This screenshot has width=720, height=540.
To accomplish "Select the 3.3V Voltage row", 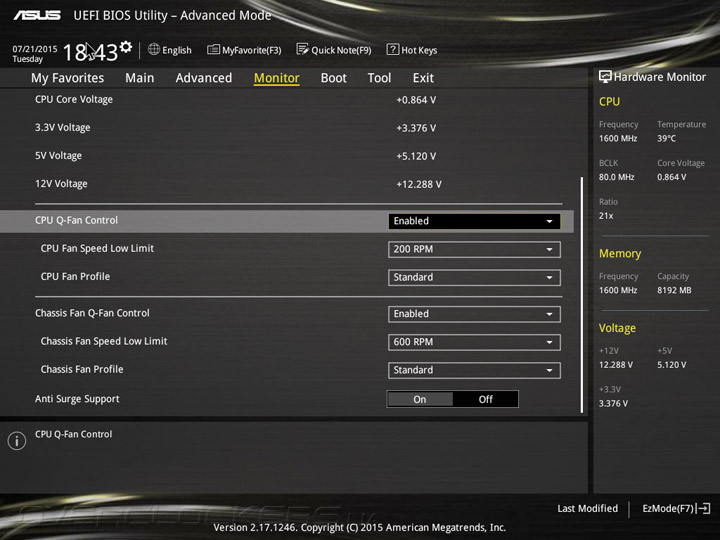I will tap(287, 128).
